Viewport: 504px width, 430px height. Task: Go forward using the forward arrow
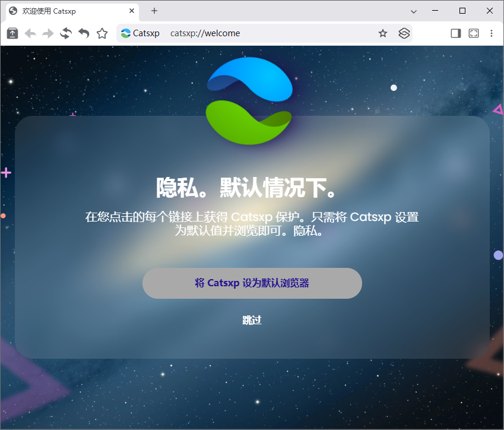[48, 33]
